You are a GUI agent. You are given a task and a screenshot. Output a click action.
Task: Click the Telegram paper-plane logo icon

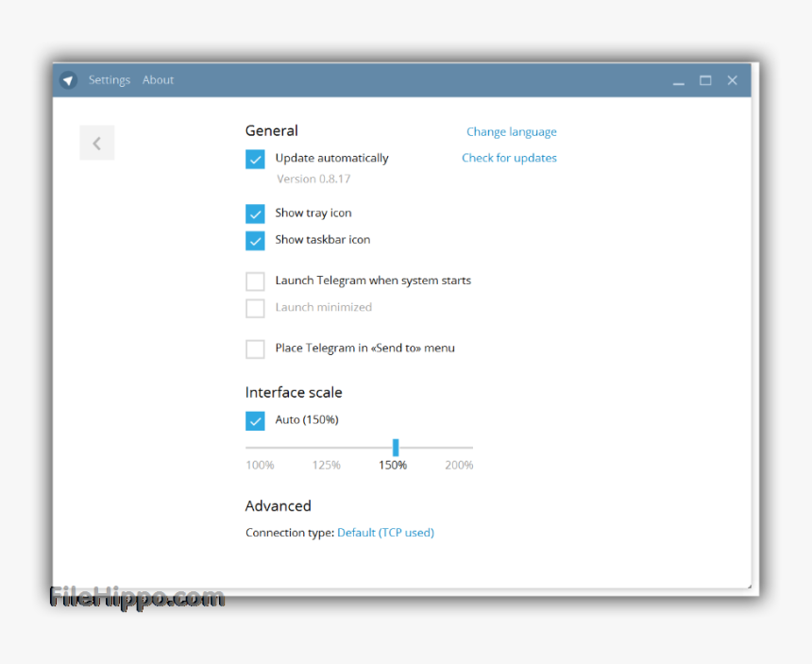[x=68, y=80]
